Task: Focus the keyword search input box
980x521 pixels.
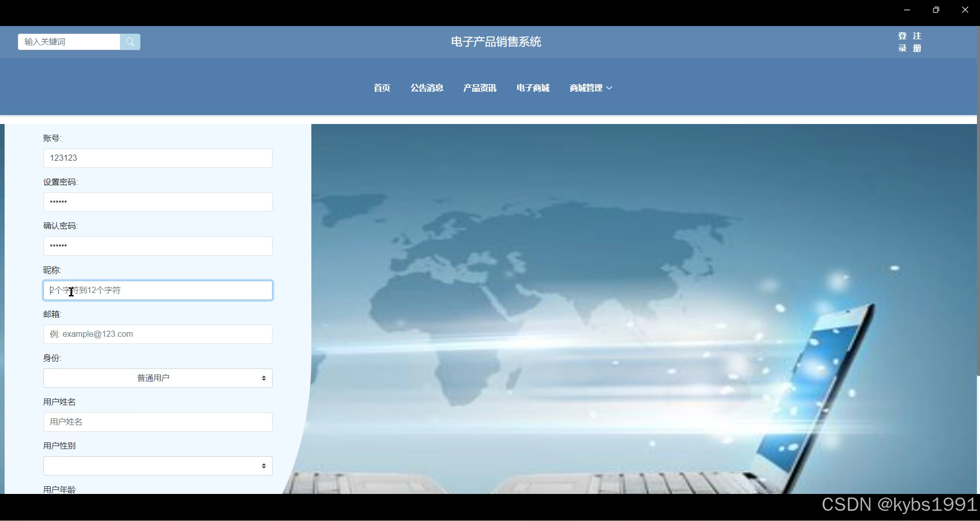Action: coord(69,42)
